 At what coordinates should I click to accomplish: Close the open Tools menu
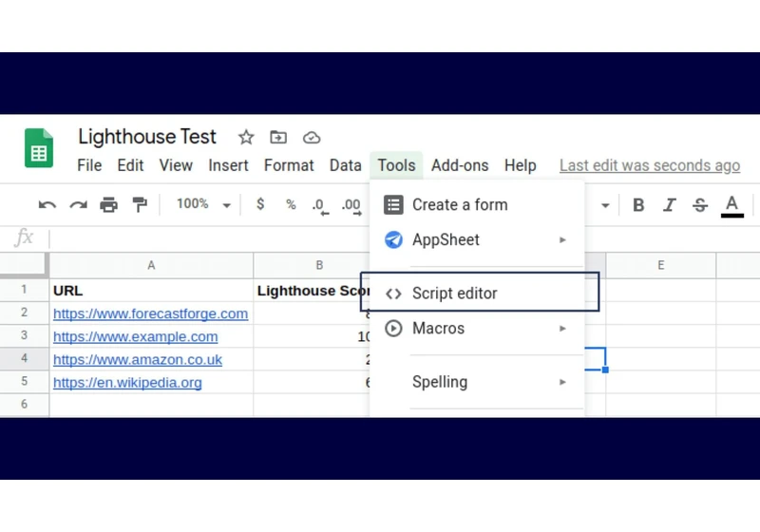point(396,165)
